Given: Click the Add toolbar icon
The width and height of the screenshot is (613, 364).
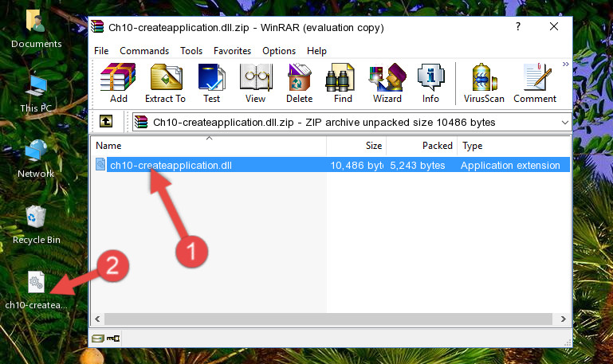Looking at the screenshot, I should pyautogui.click(x=118, y=83).
